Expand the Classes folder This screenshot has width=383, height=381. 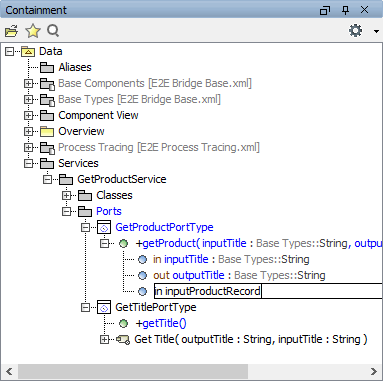click(67, 195)
